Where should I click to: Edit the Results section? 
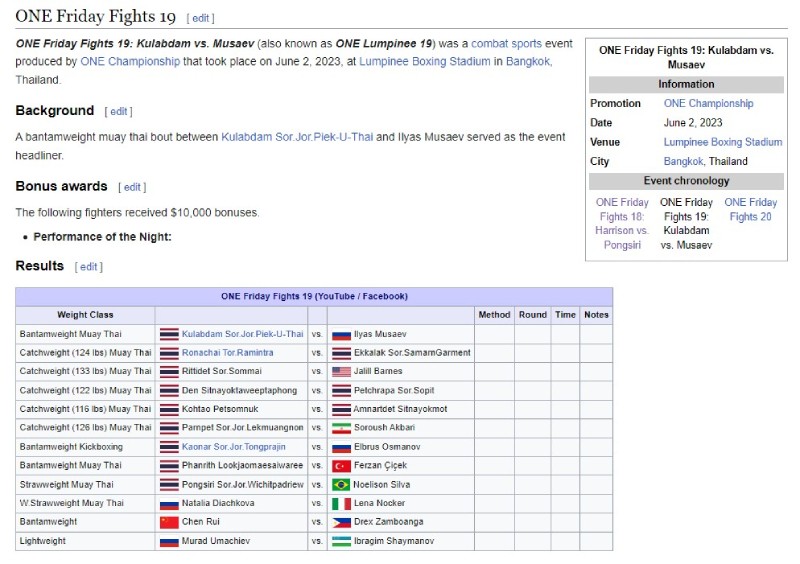coord(88,267)
